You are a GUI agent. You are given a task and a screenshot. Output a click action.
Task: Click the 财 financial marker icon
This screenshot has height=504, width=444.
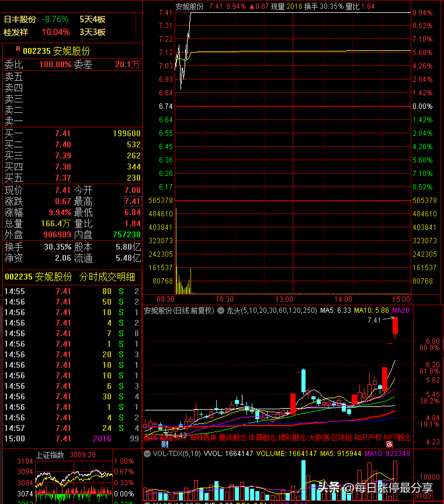pos(165,444)
